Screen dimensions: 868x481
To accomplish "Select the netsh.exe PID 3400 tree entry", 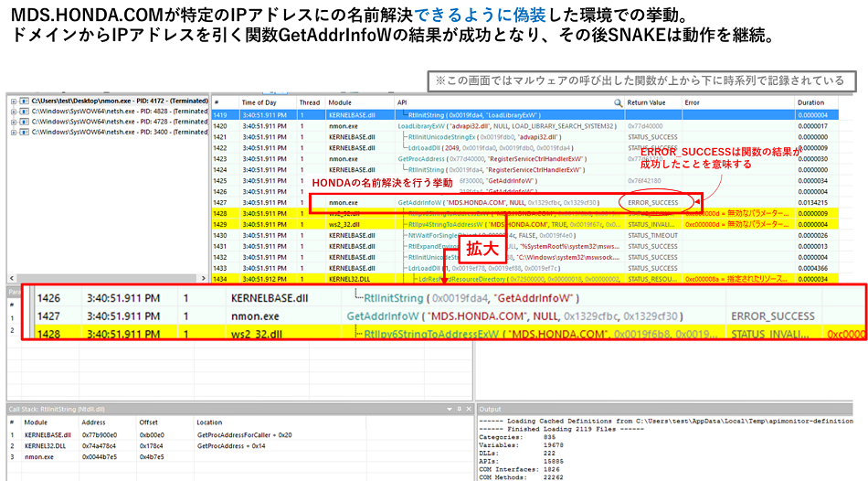I will 120,133.
